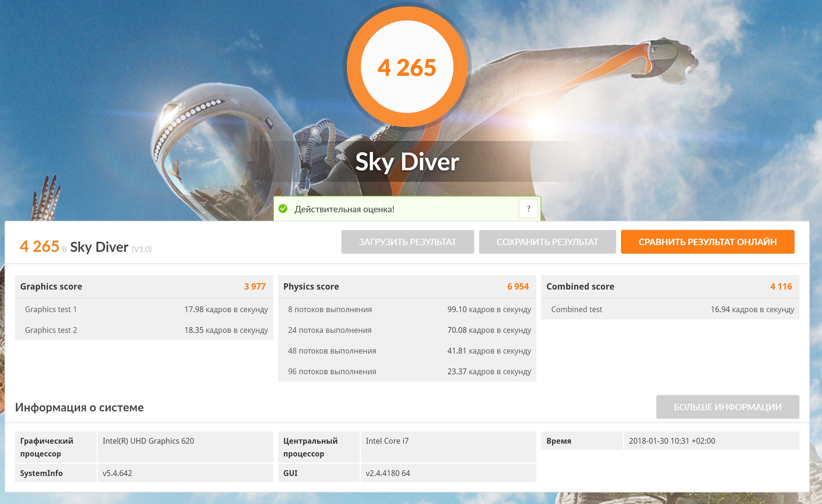Select the 24 потока выполнения row
This screenshot has height=504, width=822.
(407, 330)
